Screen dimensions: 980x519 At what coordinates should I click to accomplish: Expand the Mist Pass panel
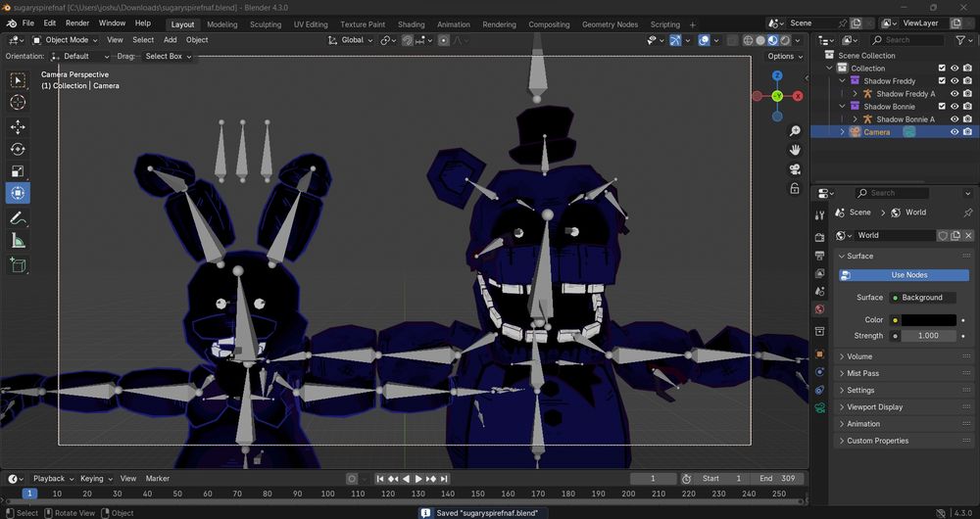point(862,373)
